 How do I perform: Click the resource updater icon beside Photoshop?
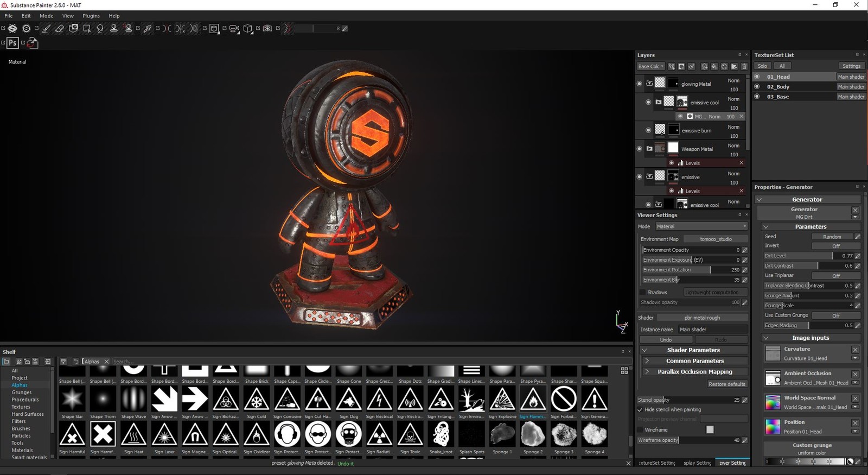coord(33,43)
